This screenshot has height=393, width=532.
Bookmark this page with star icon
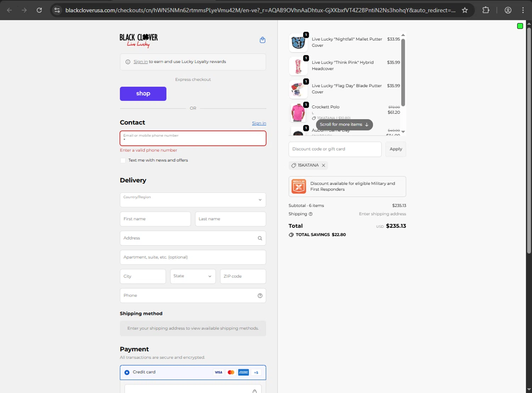[465, 10]
